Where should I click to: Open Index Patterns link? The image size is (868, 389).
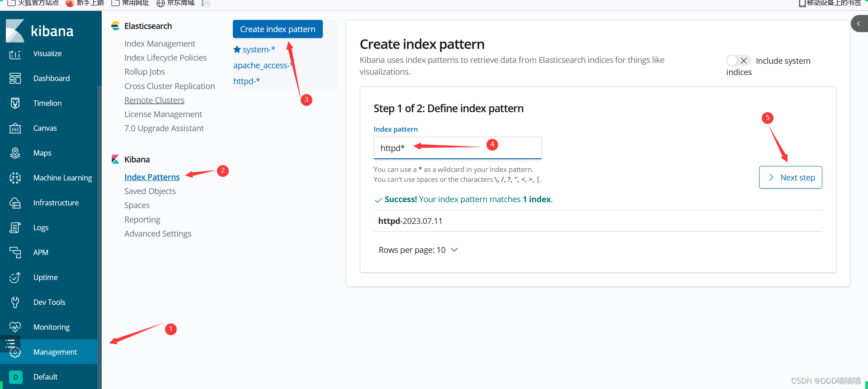tap(152, 177)
